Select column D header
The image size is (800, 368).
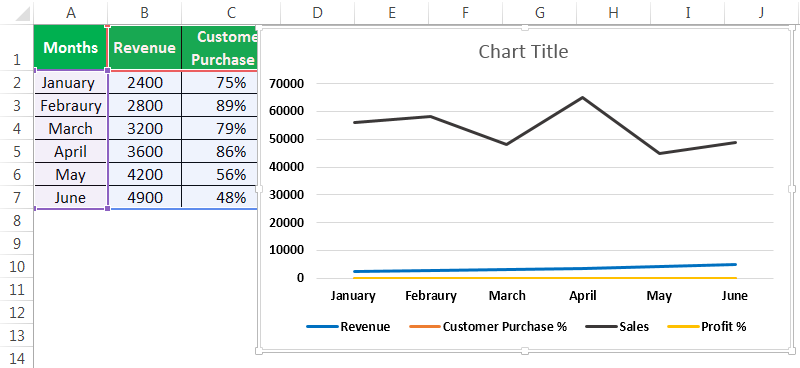pos(318,12)
